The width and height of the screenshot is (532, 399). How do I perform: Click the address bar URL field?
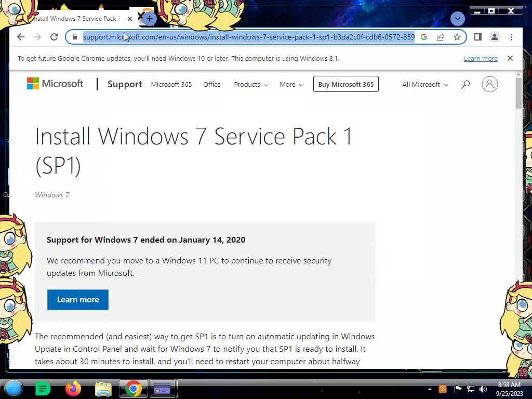(x=249, y=37)
